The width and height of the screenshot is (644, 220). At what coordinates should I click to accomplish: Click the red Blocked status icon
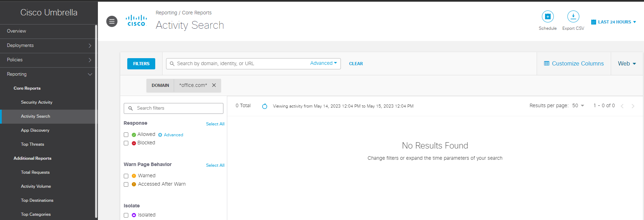coord(134,143)
